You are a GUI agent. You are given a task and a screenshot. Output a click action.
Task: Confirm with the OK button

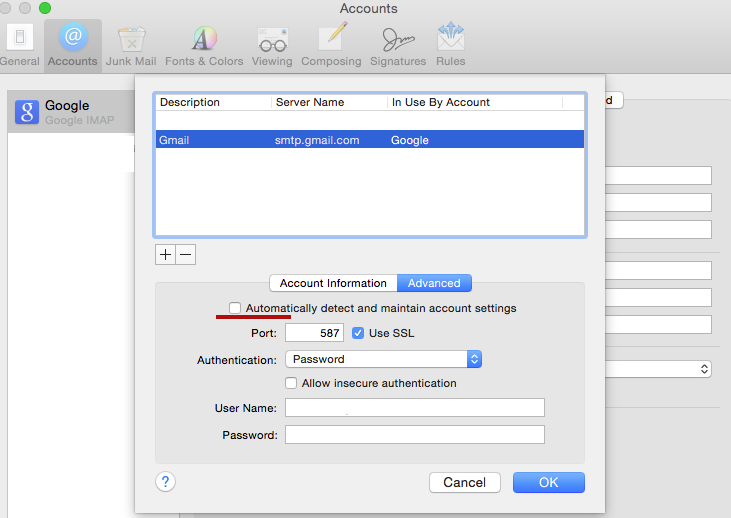(x=549, y=482)
